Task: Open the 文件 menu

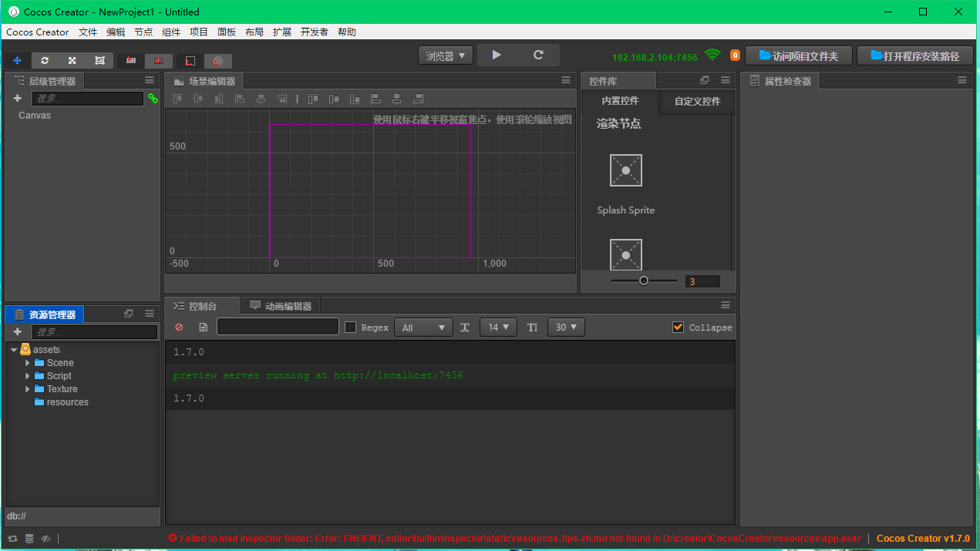Action: 88,32
